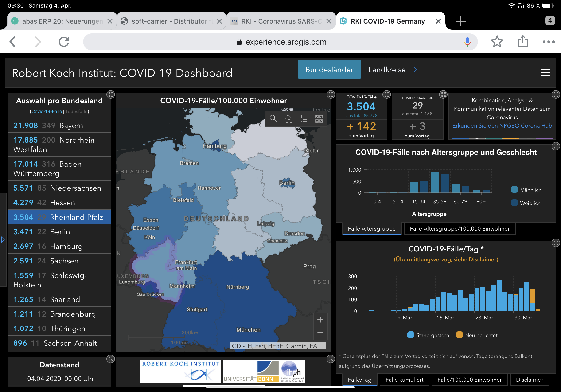The image size is (561, 392).
Task: Maximize the Auswahl pro Bundesland panel
Action: click(x=111, y=94)
